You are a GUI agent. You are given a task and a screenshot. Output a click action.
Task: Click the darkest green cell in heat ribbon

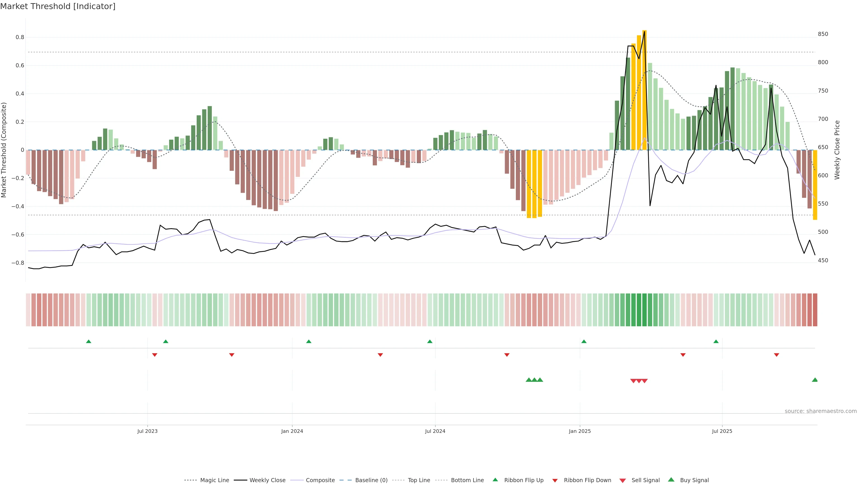pyautogui.click(x=644, y=310)
